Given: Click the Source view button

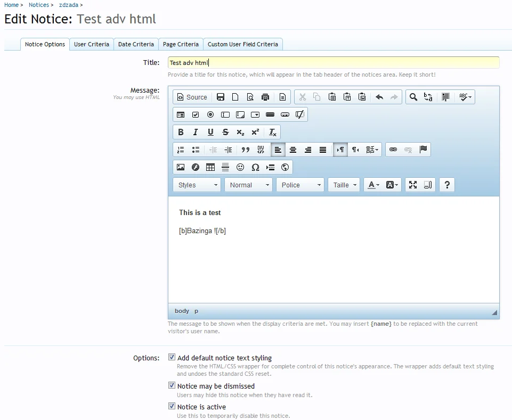Looking at the screenshot, I should pyautogui.click(x=192, y=97).
